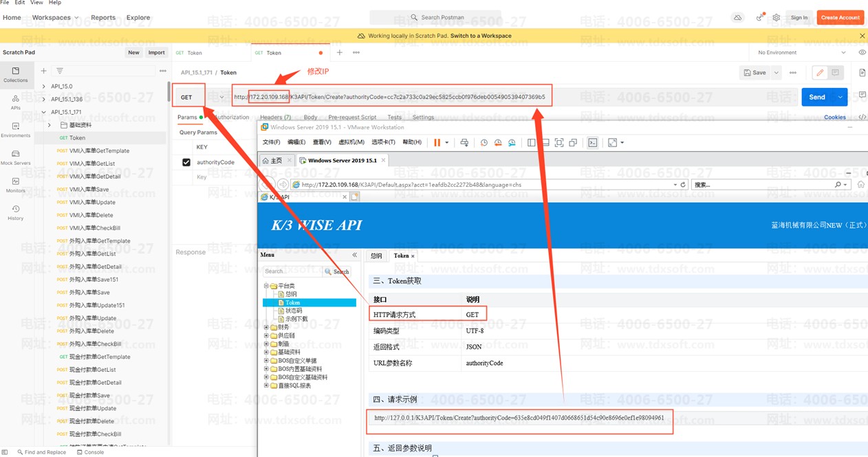Viewport: 868px width, 457px height.
Task: Open the Mock Servers sidebar panel
Action: point(15,157)
